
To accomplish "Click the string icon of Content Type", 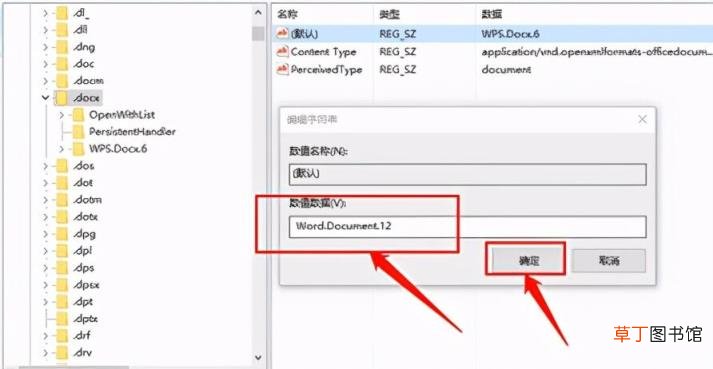I will tap(282, 51).
